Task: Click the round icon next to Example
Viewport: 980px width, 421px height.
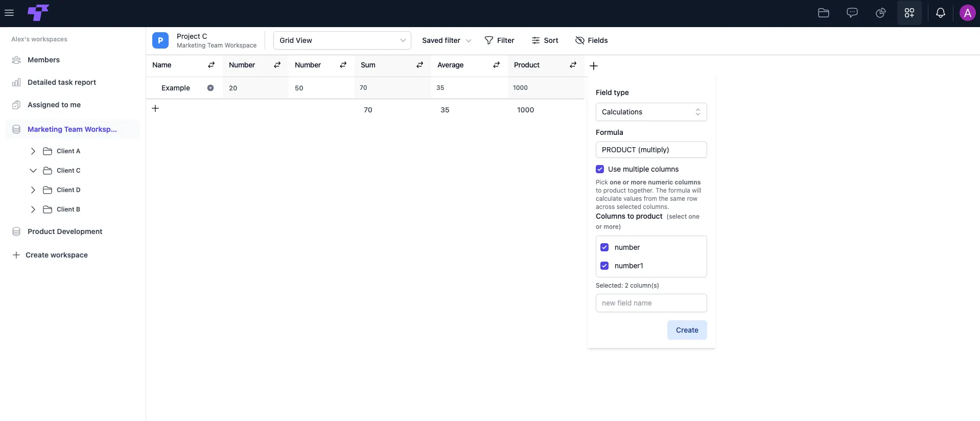Action: click(x=211, y=88)
